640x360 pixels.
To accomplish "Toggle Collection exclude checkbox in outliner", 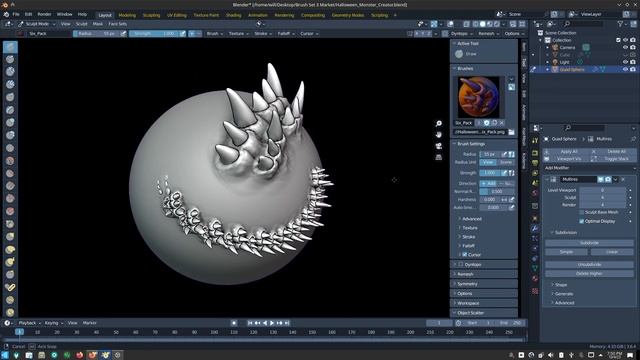I will click(618, 40).
